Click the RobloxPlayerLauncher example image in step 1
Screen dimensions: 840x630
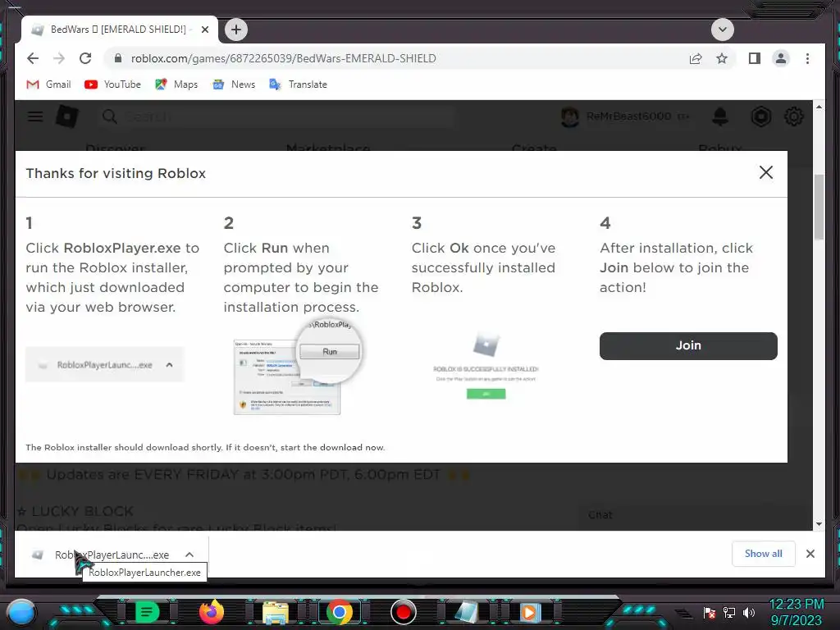click(x=105, y=364)
